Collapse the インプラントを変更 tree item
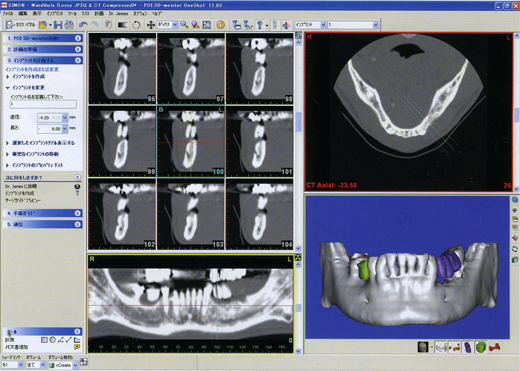The image size is (520, 371). click(8, 88)
